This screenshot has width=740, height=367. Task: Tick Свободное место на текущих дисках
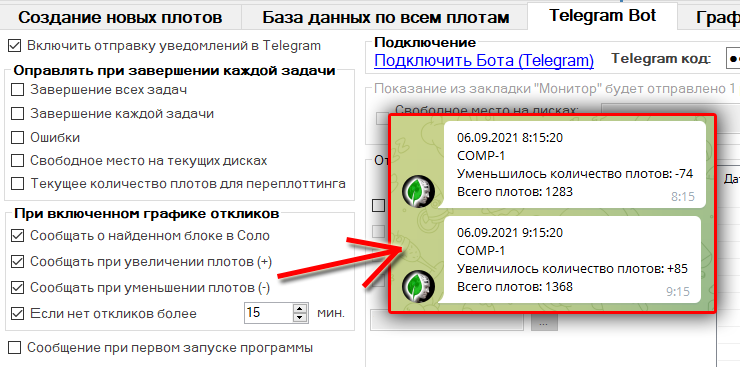coord(17,160)
